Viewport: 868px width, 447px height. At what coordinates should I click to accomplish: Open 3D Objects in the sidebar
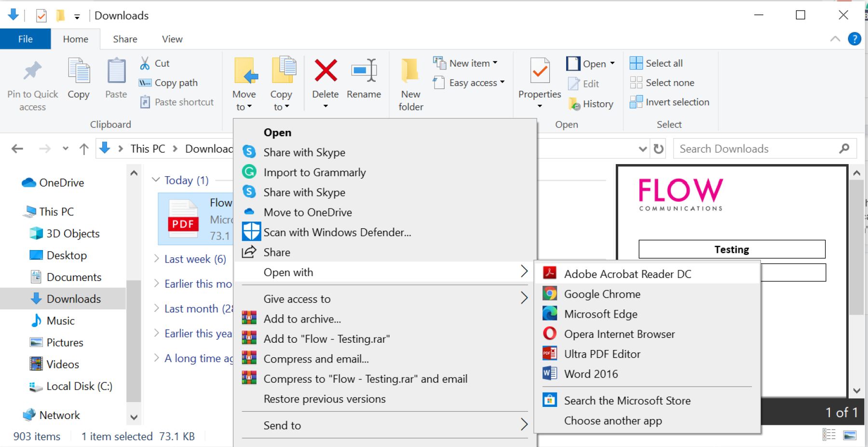pyautogui.click(x=65, y=234)
